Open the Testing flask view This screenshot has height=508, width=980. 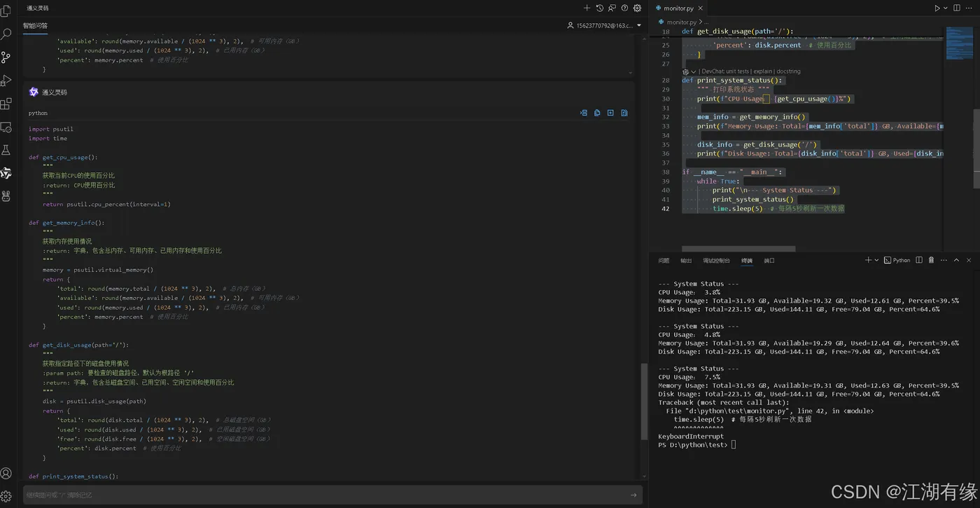(6, 150)
